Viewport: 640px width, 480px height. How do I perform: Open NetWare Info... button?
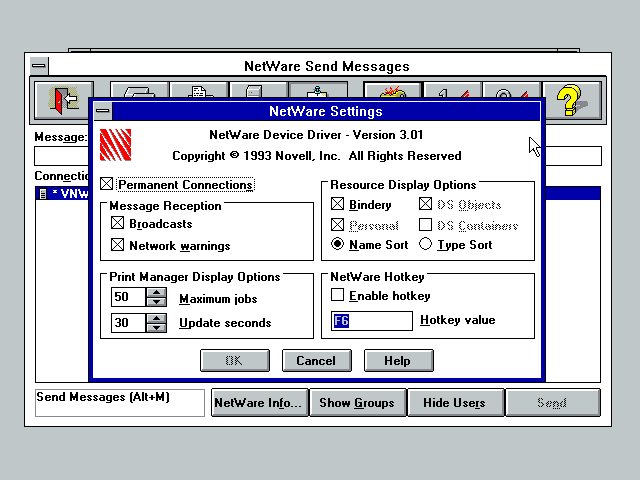[260, 403]
